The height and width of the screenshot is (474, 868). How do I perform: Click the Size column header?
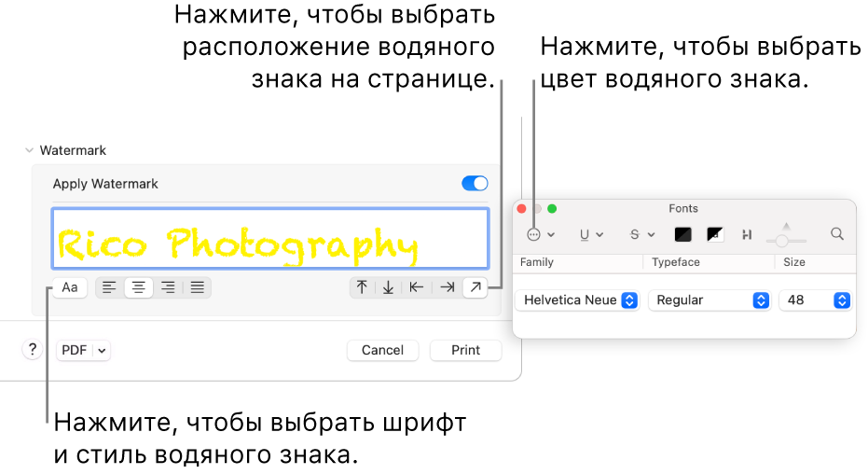click(793, 262)
